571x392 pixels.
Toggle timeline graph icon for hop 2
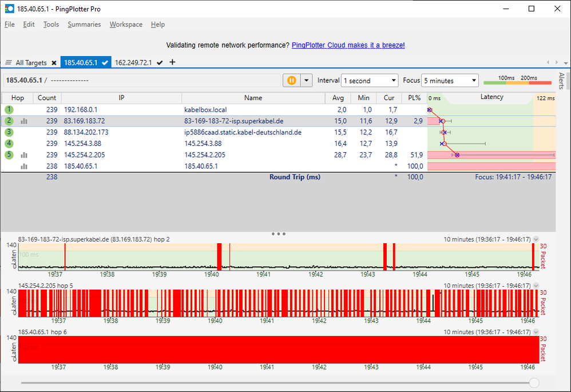(x=24, y=121)
